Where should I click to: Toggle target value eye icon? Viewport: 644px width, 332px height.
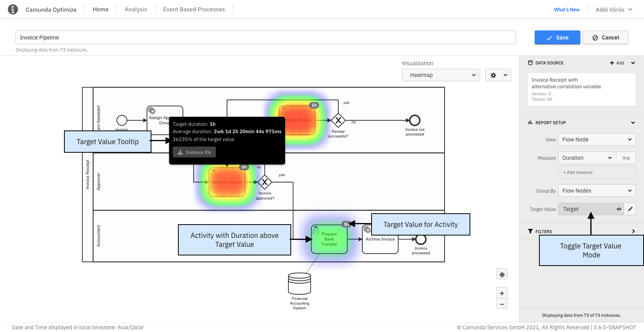tap(619, 209)
